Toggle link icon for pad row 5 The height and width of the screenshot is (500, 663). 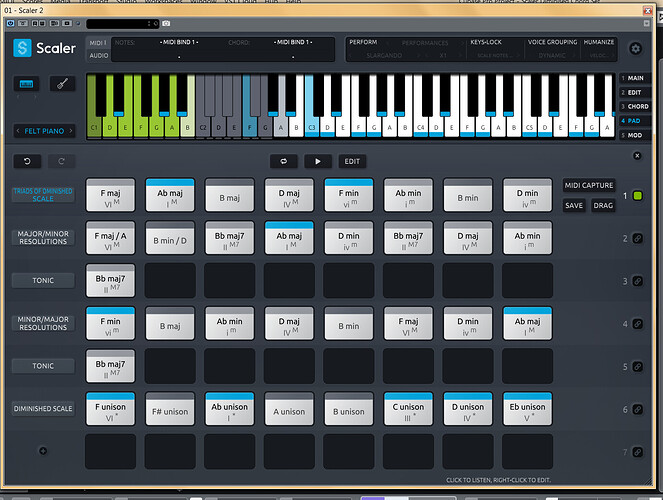(637, 366)
